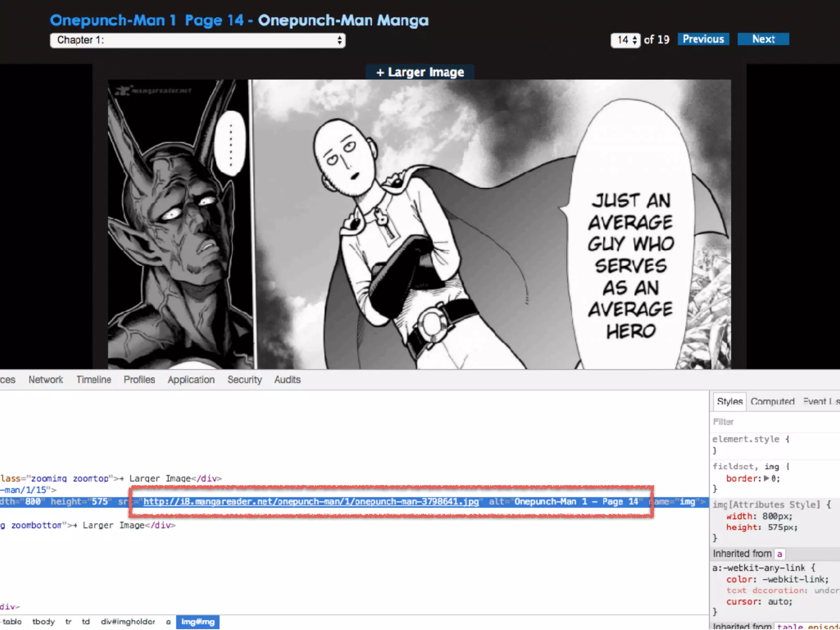Click the Previous page button

click(703, 39)
